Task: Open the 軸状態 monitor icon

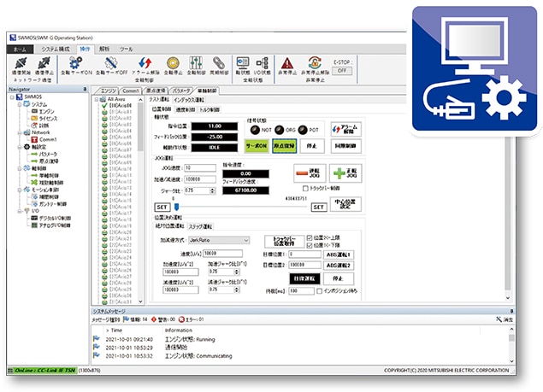Action: click(x=242, y=62)
